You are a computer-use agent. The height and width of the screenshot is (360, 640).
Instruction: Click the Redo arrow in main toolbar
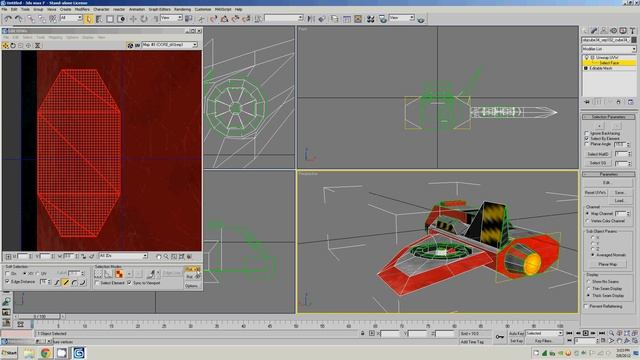19,19
